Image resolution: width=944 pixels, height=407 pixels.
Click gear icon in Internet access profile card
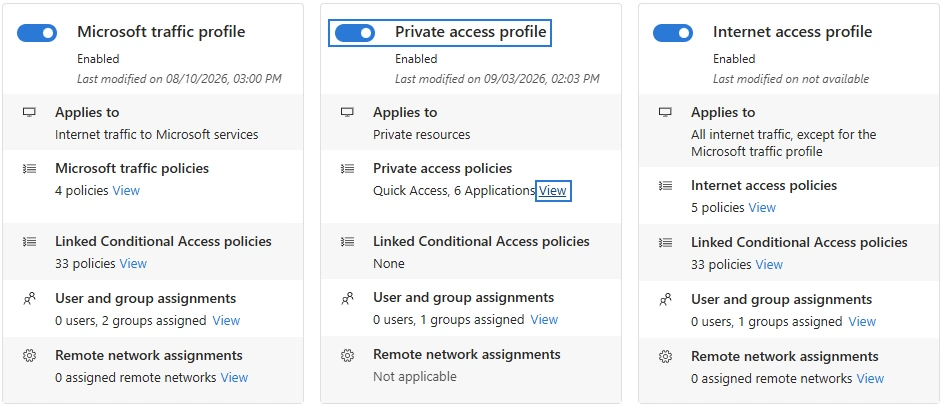[665, 356]
